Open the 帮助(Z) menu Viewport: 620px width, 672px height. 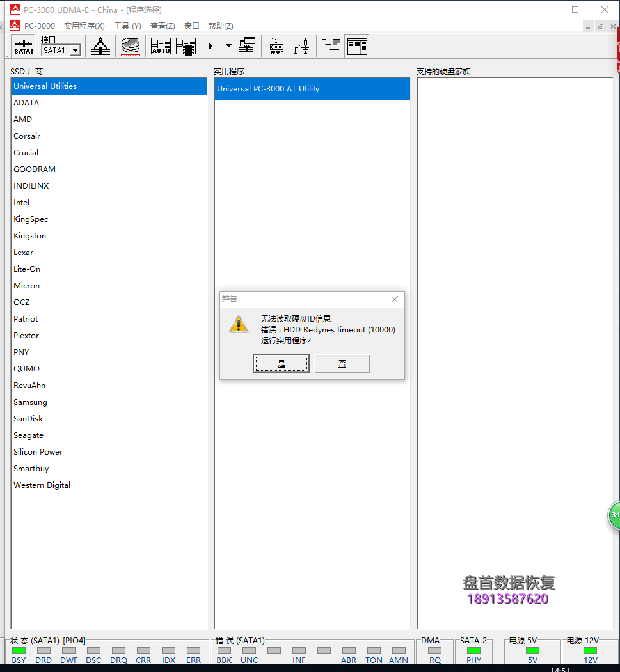[221, 26]
